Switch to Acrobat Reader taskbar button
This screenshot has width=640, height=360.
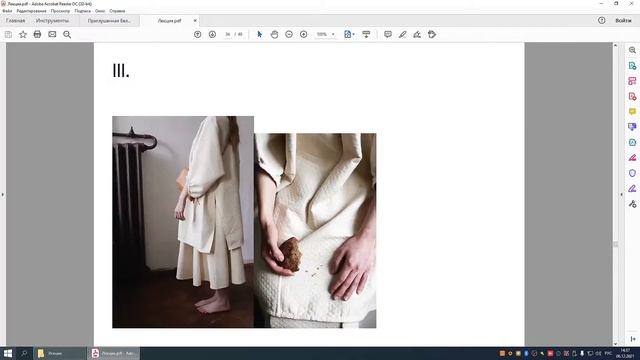(114, 353)
